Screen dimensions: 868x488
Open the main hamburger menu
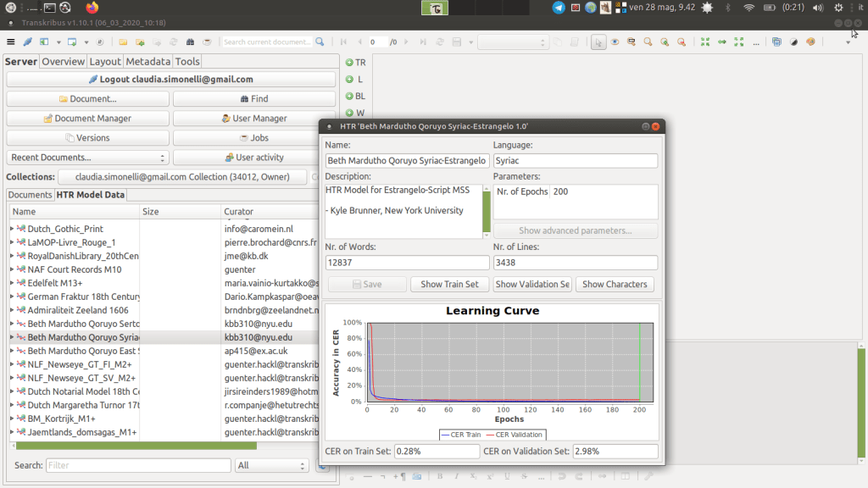[11, 42]
